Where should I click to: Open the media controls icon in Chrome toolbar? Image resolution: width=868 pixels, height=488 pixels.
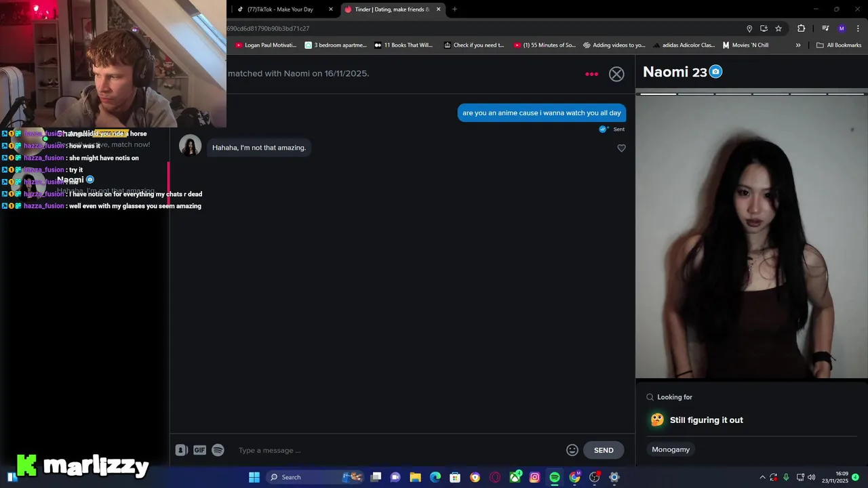[x=825, y=28]
